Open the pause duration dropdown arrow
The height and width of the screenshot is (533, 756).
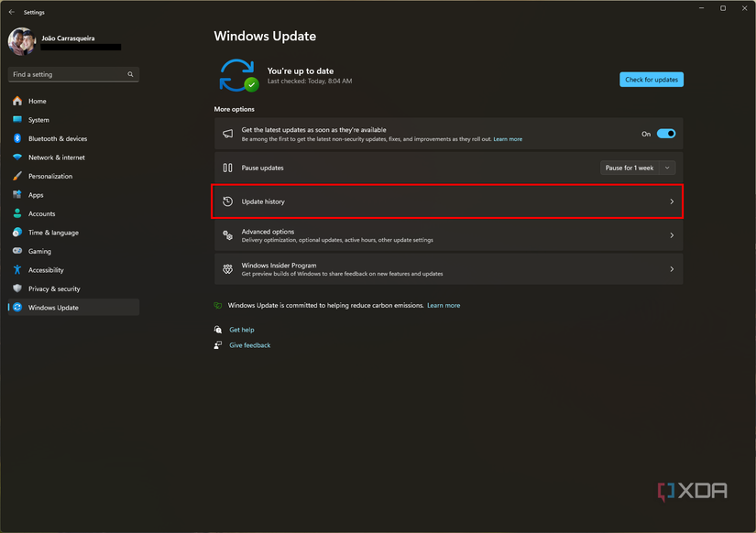pyautogui.click(x=667, y=168)
